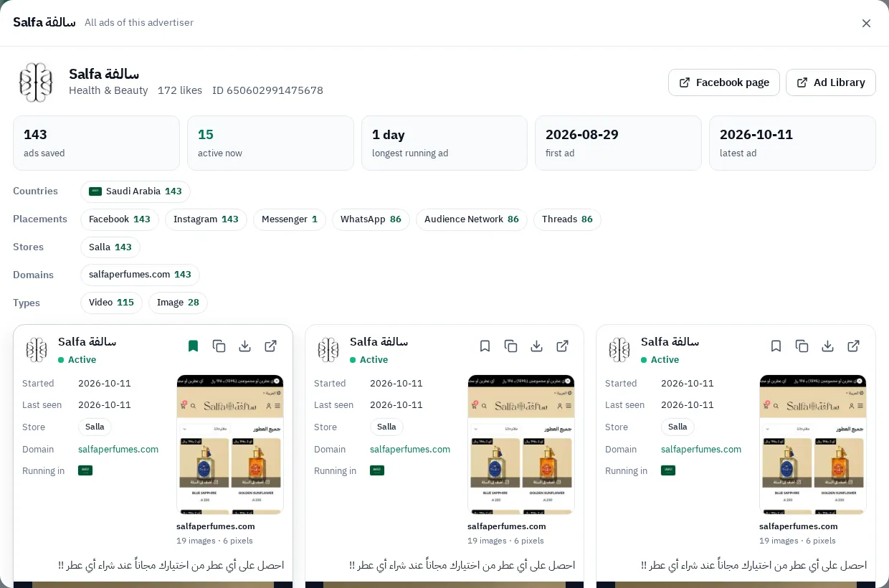Screen dimensions: 889x588
Task: Click the Salfa avatar on the middle ad card
Action: click(x=328, y=350)
